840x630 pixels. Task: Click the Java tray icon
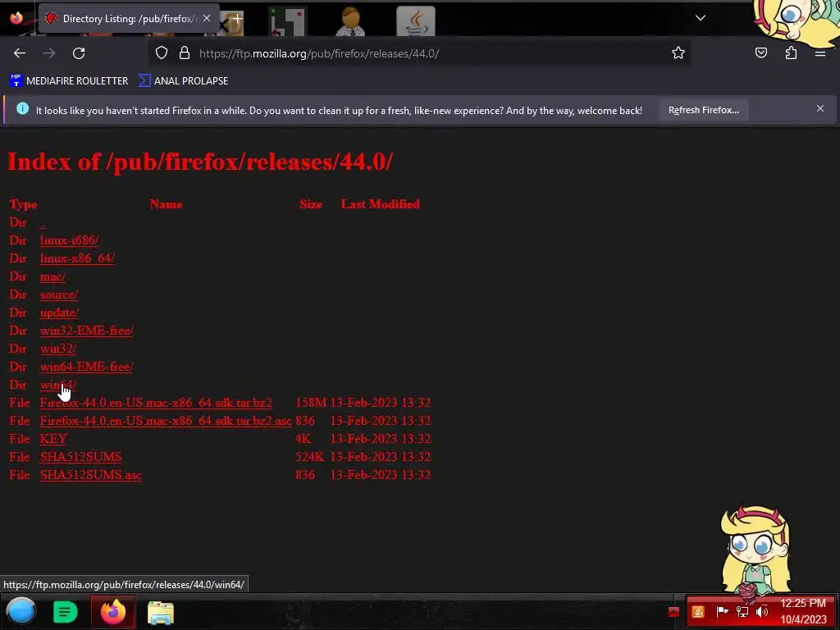coord(698,612)
